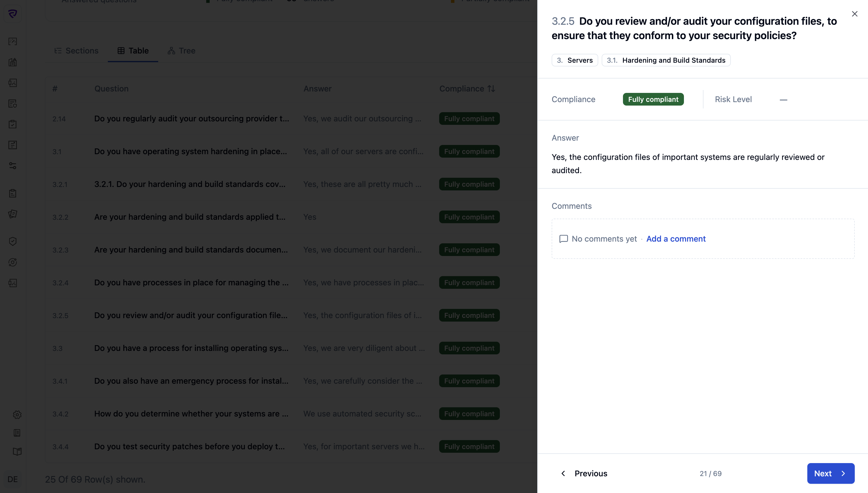Open row 3.4.1 emergency process question

coord(191,381)
